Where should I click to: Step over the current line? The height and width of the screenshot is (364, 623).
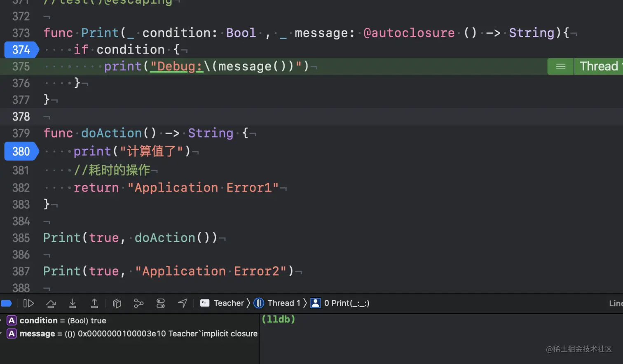51,303
